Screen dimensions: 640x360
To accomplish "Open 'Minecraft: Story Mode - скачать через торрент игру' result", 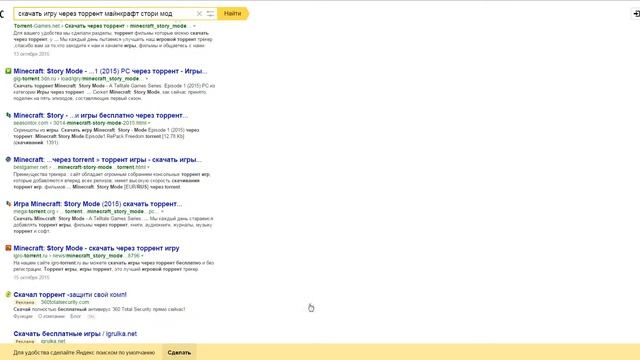I will coord(96,248).
